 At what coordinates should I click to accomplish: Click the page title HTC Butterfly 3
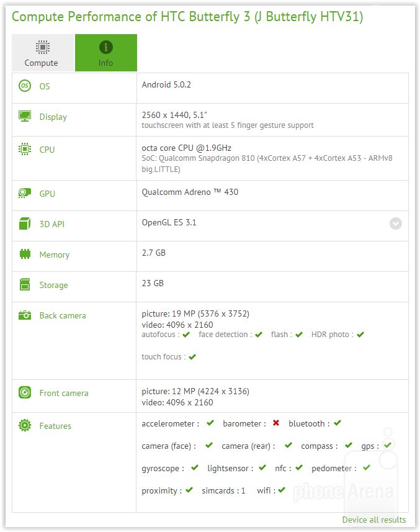(188, 17)
